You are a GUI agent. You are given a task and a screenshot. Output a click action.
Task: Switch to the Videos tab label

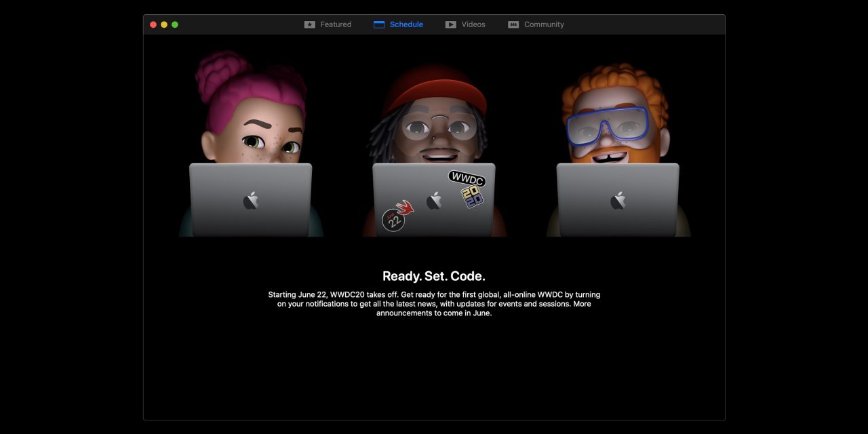click(473, 24)
